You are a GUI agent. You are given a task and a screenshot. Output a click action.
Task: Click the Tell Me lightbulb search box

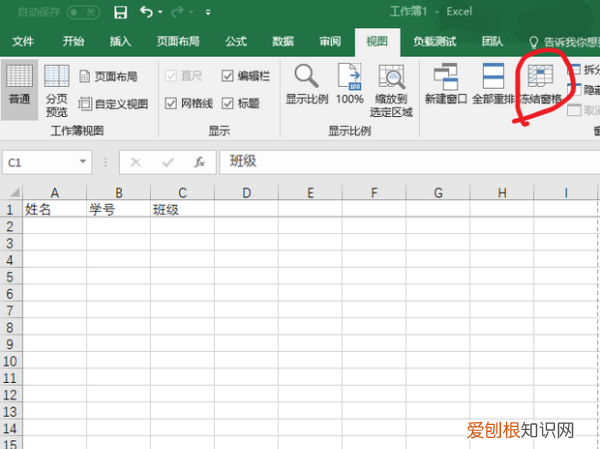point(564,42)
